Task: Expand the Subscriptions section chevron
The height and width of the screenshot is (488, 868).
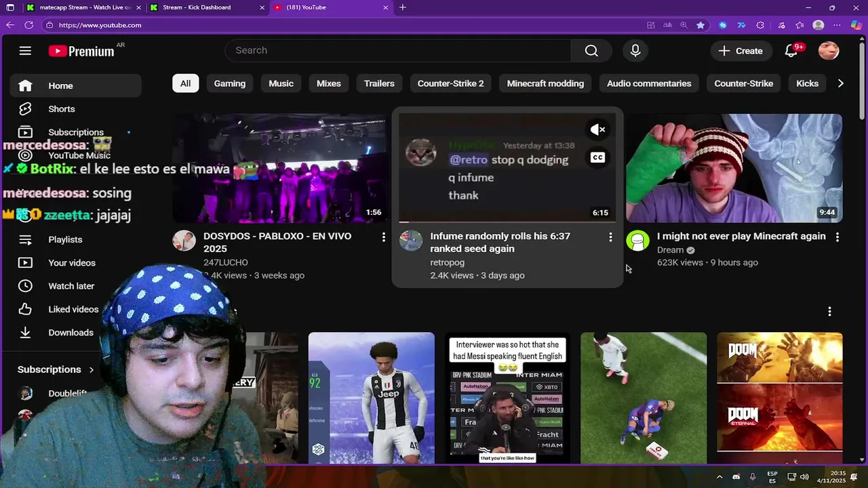Action: [x=92, y=370]
